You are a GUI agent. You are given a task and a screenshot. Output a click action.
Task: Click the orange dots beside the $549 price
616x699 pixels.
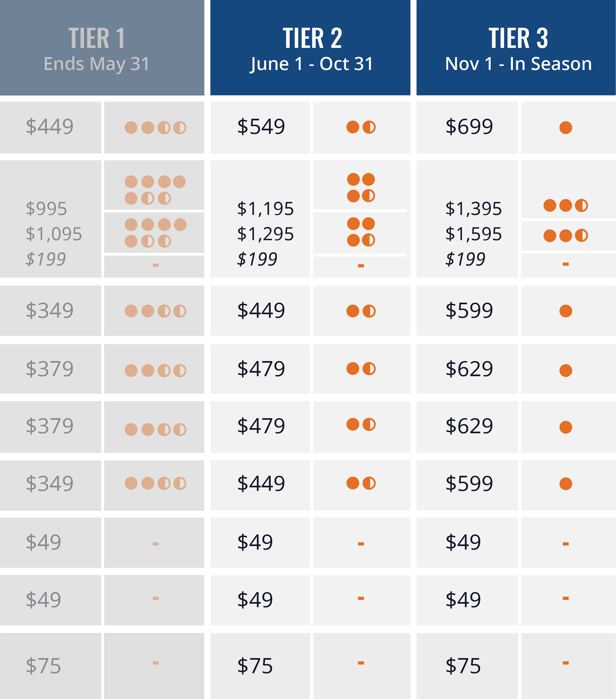tap(361, 127)
